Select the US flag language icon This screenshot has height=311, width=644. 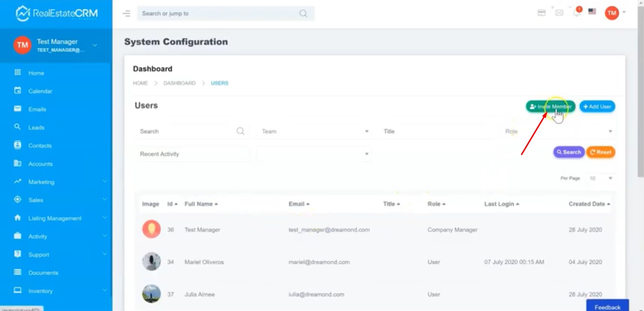click(x=592, y=12)
